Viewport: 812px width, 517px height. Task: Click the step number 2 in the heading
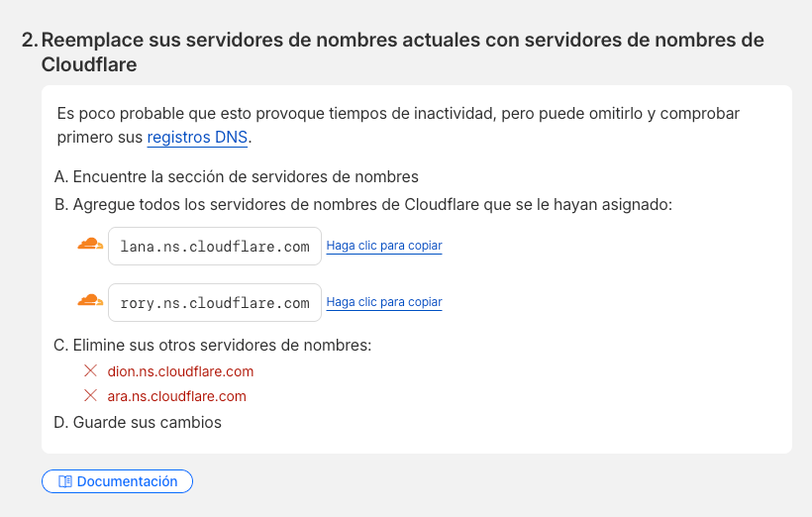tap(30, 40)
